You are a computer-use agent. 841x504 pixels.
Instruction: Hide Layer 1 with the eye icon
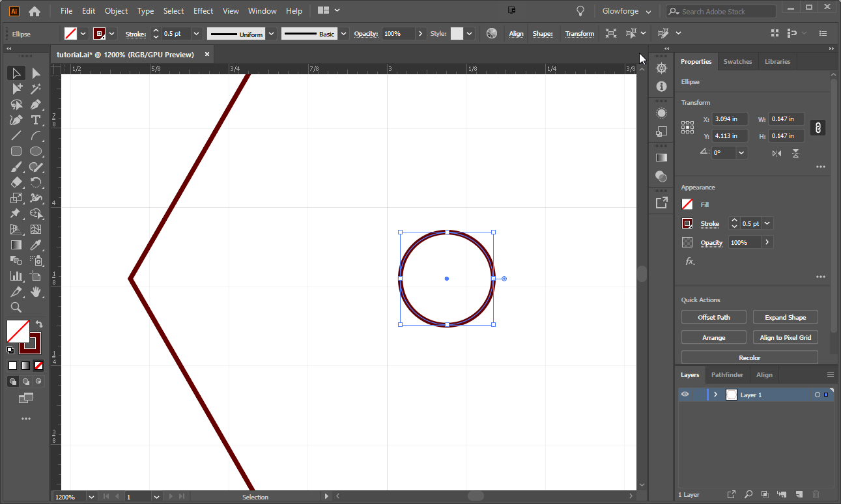pos(685,395)
